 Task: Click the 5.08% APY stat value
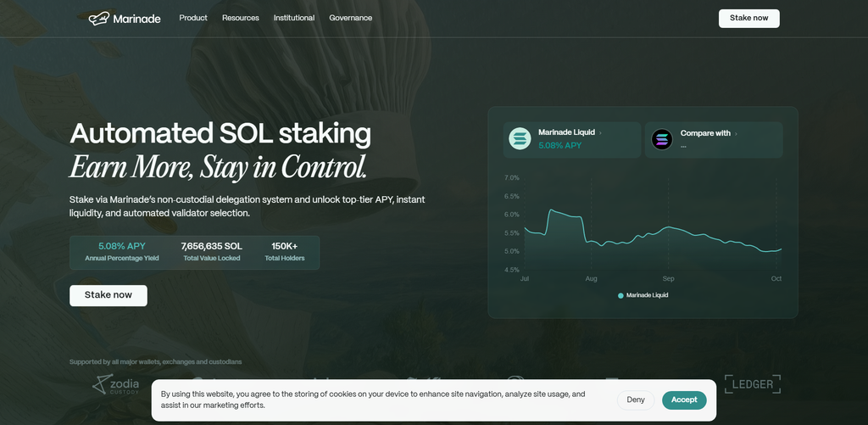pyautogui.click(x=122, y=246)
